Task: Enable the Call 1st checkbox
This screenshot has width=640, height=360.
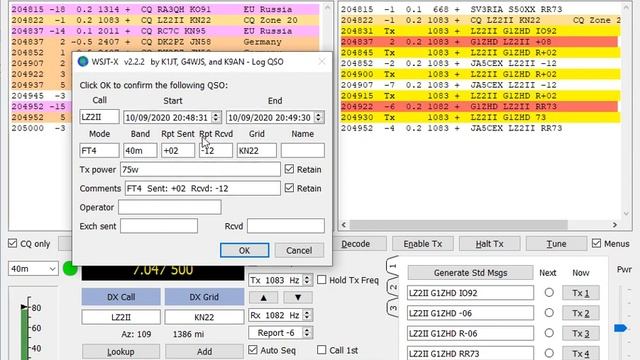Action: pyautogui.click(x=322, y=350)
